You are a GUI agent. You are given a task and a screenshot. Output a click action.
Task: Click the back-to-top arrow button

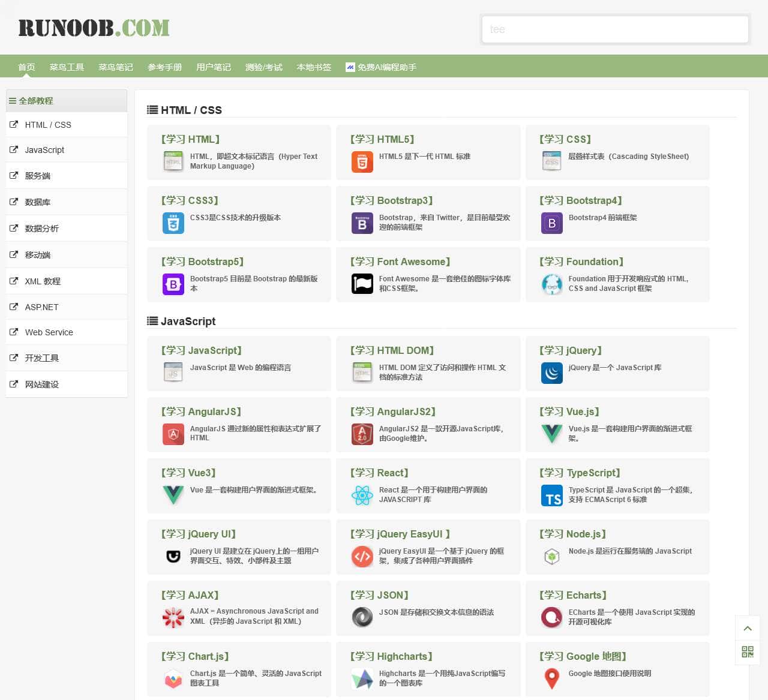click(x=748, y=629)
